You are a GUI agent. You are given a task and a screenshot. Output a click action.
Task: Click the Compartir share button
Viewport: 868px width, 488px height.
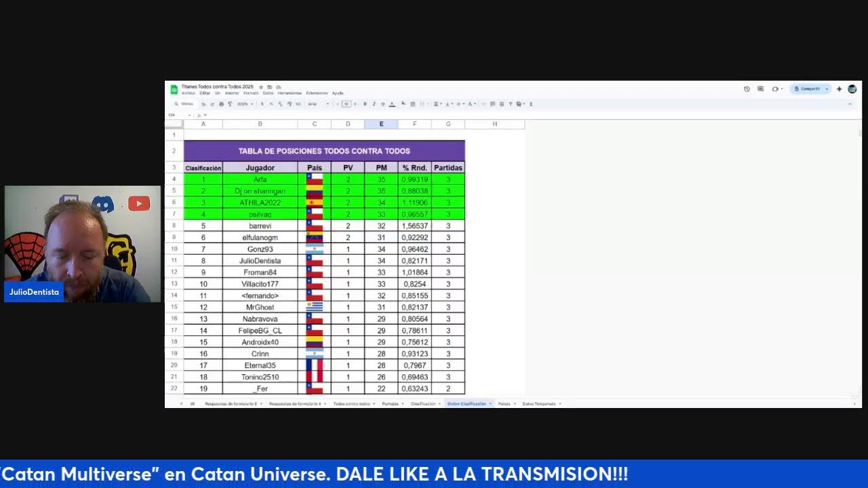[810, 89]
